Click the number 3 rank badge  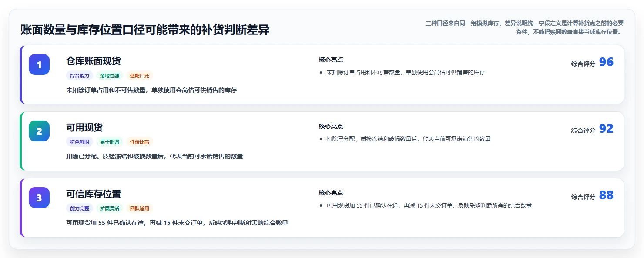point(39,198)
